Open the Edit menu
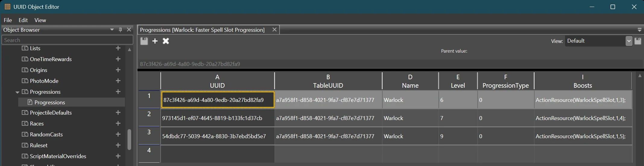 (x=23, y=20)
